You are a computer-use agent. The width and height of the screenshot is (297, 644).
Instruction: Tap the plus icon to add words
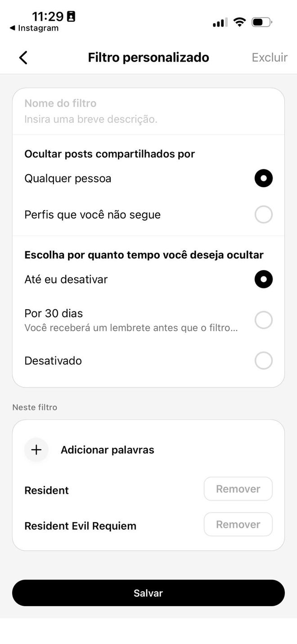click(x=36, y=450)
